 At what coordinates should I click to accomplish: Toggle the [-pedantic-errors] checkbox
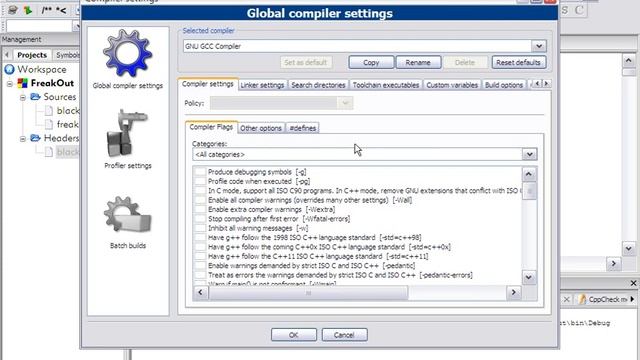(x=200, y=275)
